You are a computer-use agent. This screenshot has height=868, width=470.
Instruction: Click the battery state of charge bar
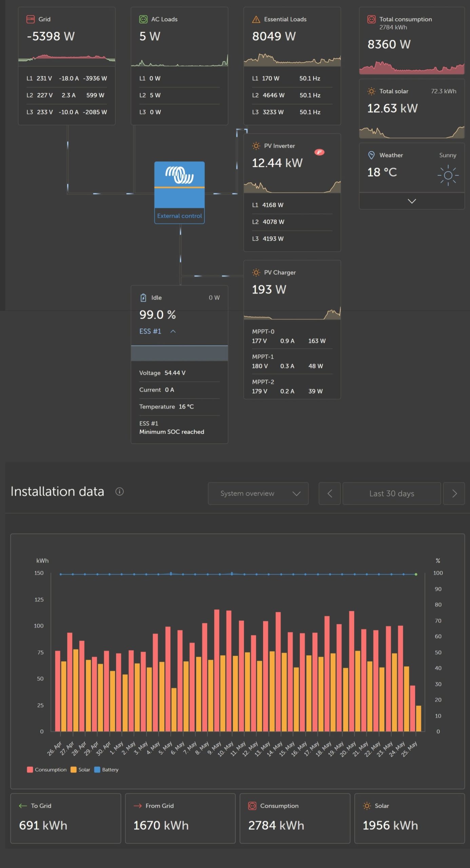coord(179,353)
